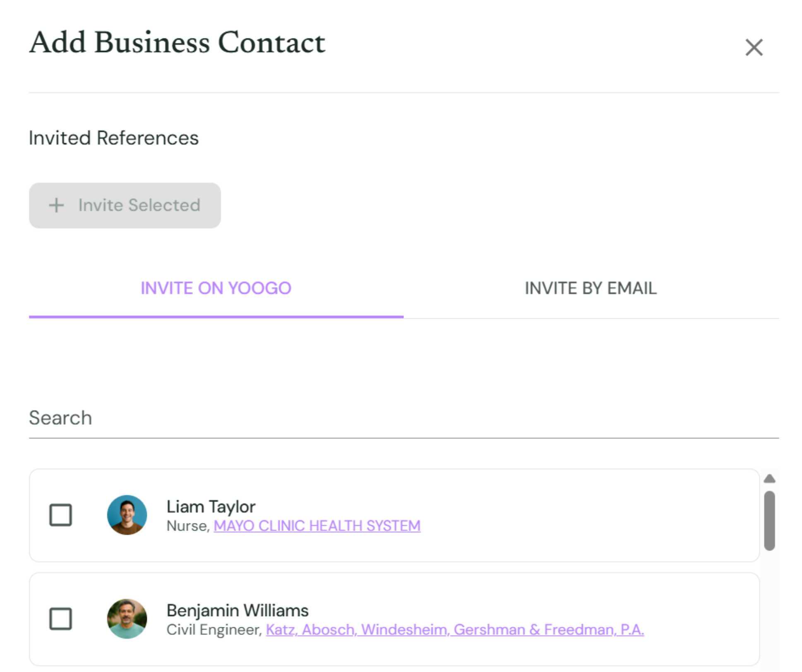Click the Nurse job title text
The height and width of the screenshot is (672, 802).
pos(187,526)
